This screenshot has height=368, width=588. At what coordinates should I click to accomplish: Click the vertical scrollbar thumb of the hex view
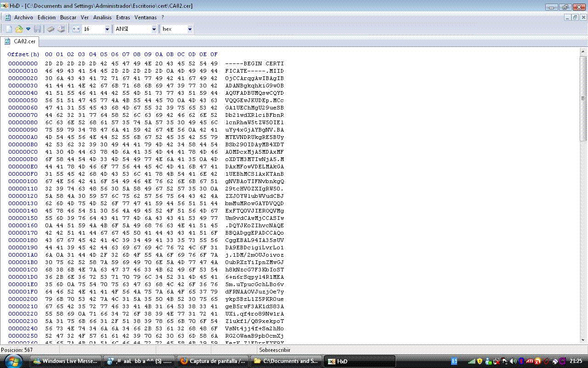(x=583, y=98)
